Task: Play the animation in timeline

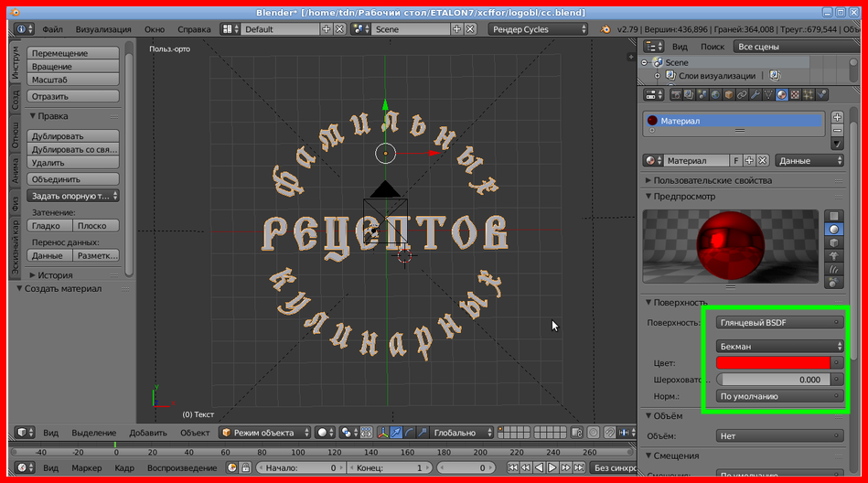Action: click(552, 467)
